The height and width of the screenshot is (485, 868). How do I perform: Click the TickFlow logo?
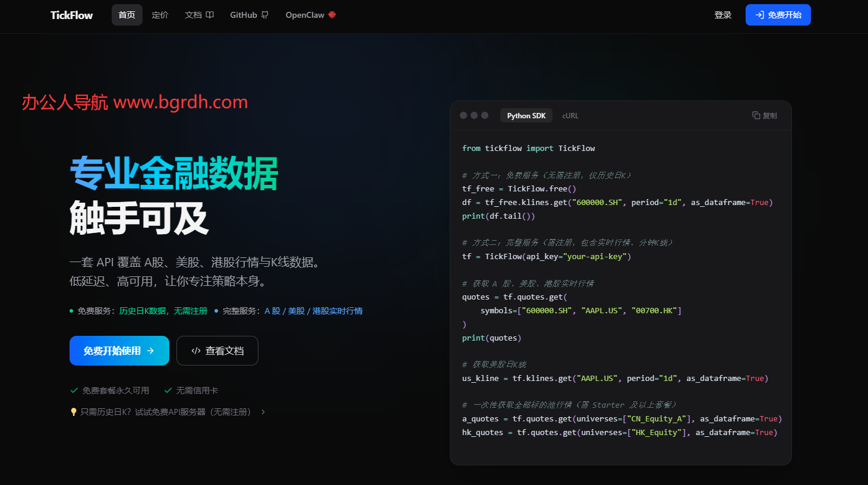click(x=71, y=15)
